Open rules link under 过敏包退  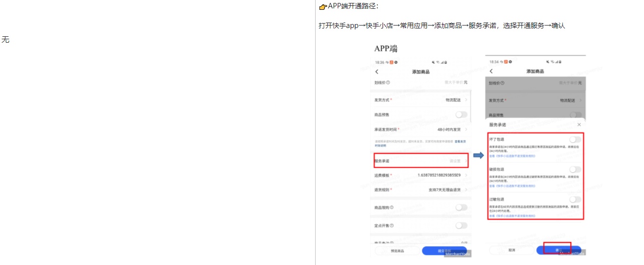[x=512, y=215]
